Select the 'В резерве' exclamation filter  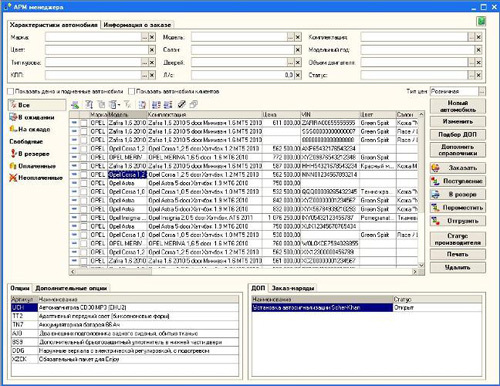[x=13, y=154]
